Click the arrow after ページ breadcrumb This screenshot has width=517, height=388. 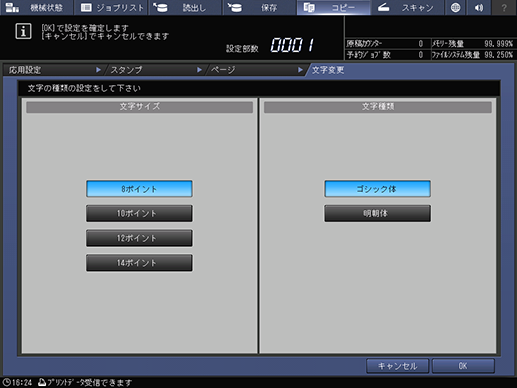pyautogui.click(x=300, y=70)
